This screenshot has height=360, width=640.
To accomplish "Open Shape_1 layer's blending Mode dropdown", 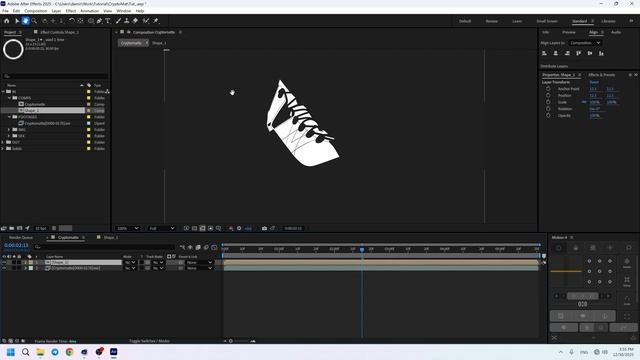I will (130, 262).
